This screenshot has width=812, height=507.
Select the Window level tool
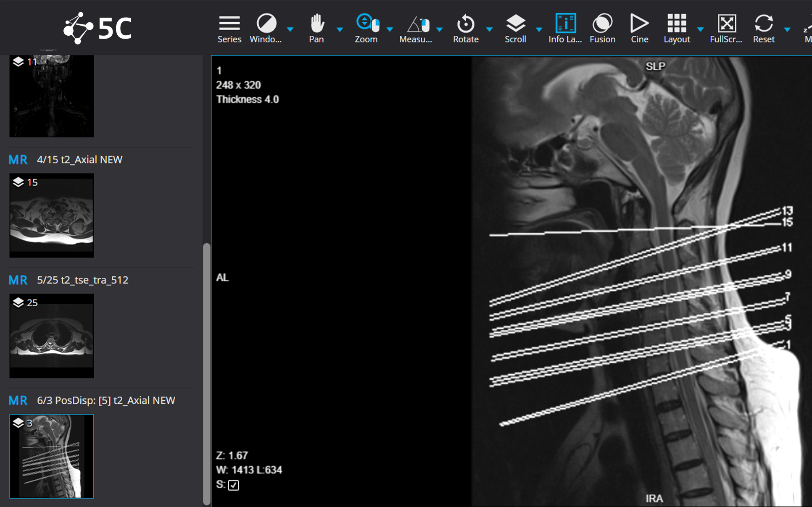click(x=266, y=29)
